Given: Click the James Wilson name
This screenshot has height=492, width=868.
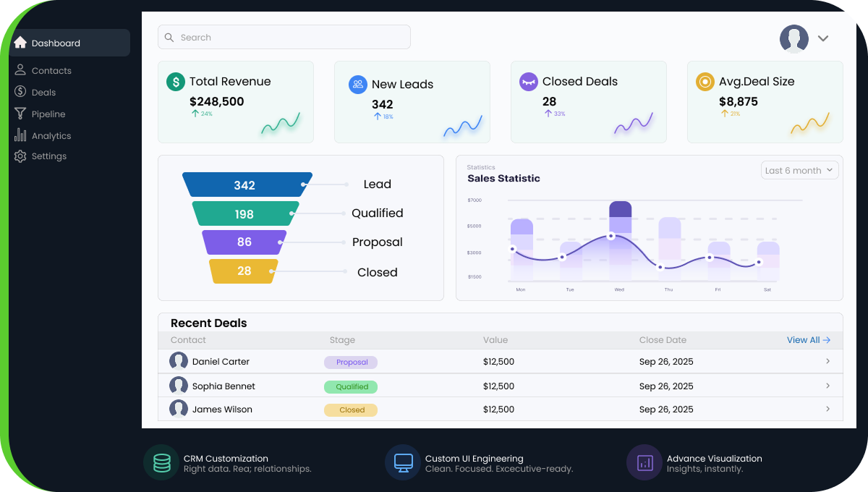Looking at the screenshot, I should [222, 410].
